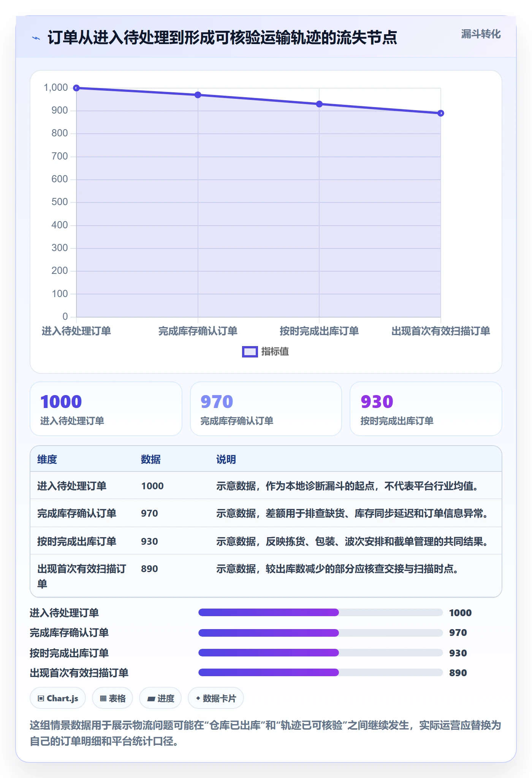This screenshot has height=778, width=532.
Task: Click the x-axis label 按时完成出库订单
Action: (319, 331)
